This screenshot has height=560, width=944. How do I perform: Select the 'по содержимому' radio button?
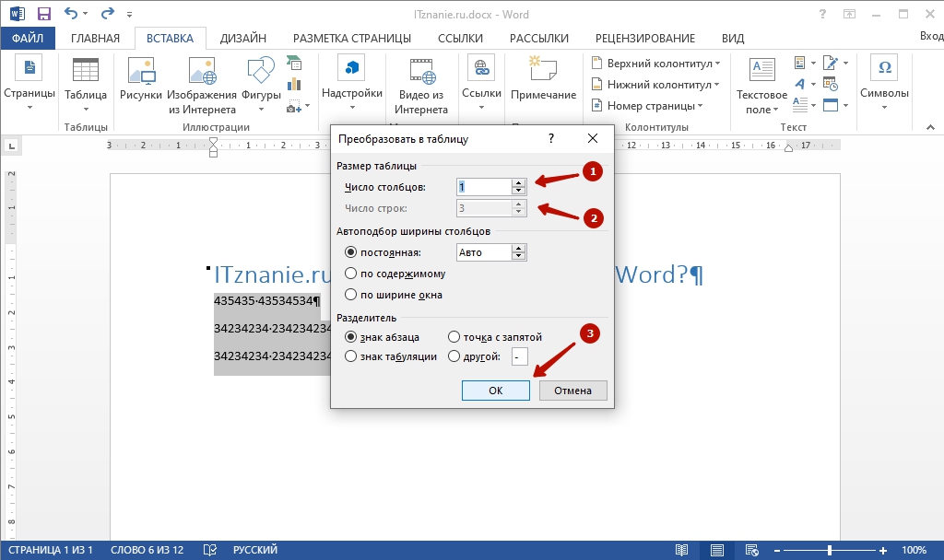[350, 273]
